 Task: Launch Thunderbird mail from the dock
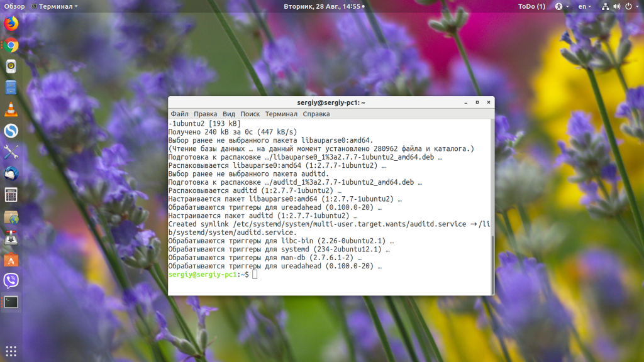[11, 173]
